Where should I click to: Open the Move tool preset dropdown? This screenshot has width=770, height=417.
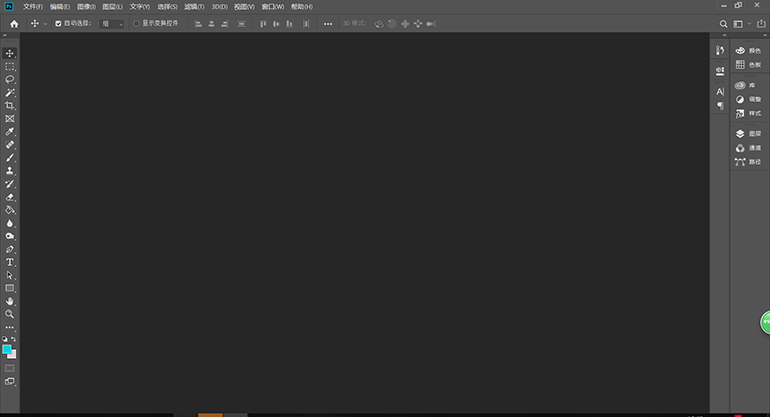[46, 24]
